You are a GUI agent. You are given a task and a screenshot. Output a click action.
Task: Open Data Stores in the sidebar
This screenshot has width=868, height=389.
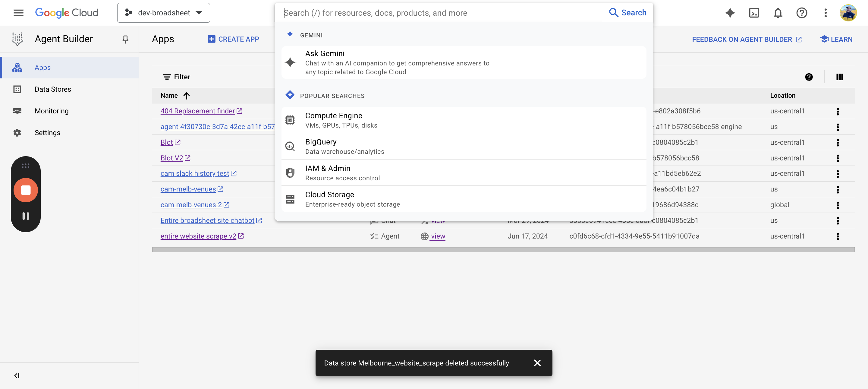[69, 89]
